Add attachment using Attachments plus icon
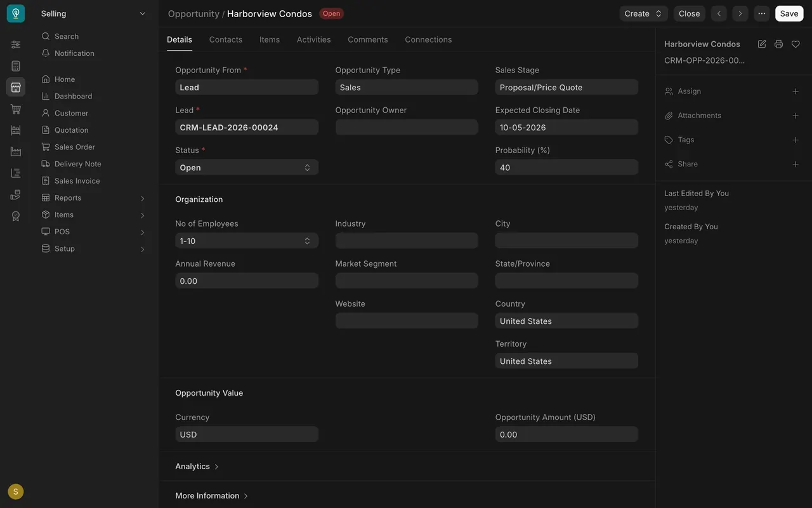 (796, 116)
